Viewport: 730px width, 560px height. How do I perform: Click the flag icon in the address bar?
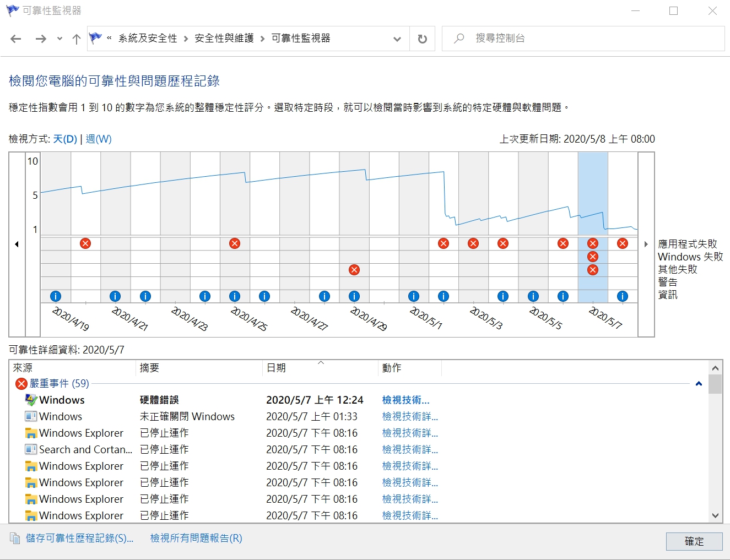pos(95,38)
